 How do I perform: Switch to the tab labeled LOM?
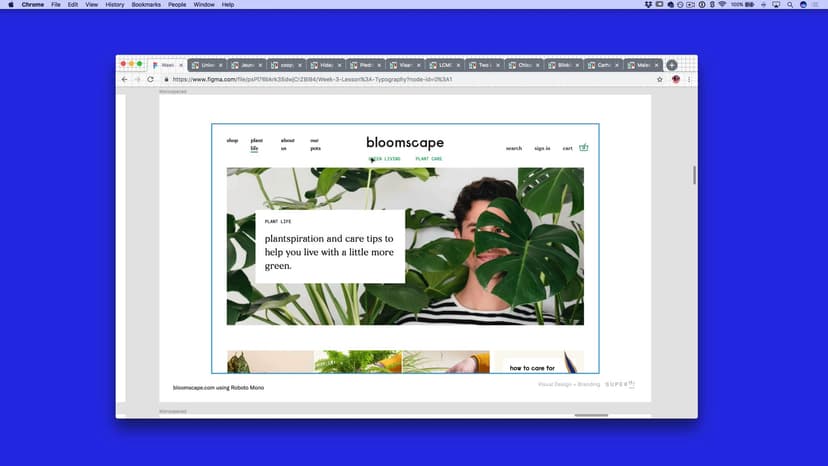pyautogui.click(x=444, y=65)
